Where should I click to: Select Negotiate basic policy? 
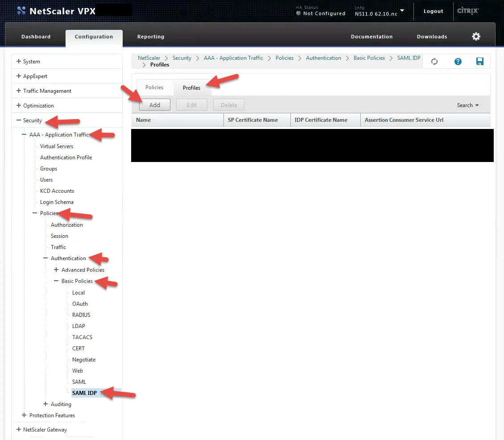click(x=83, y=360)
